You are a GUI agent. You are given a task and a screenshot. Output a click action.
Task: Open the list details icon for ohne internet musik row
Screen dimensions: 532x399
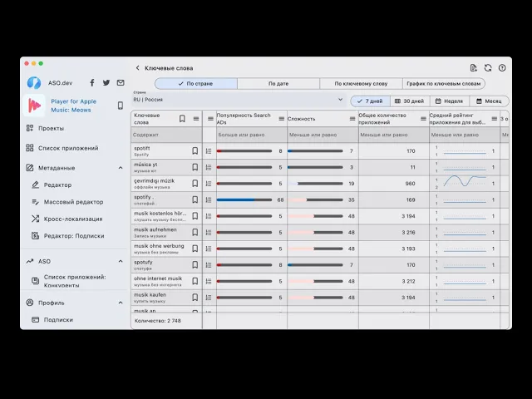click(x=209, y=281)
